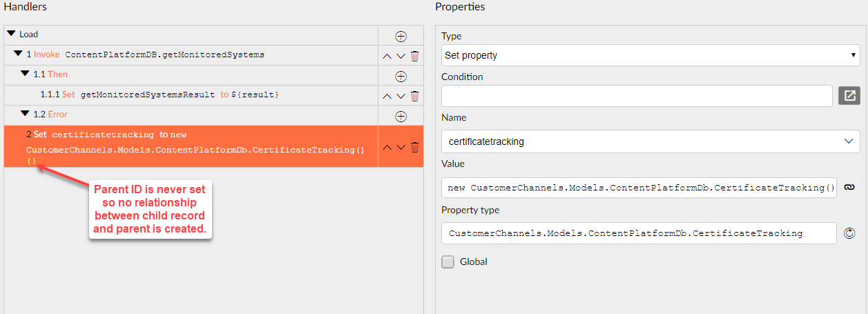The image size is (868, 314).
Task: Add an action under the 1.1 Then branch
Action: [x=401, y=77]
